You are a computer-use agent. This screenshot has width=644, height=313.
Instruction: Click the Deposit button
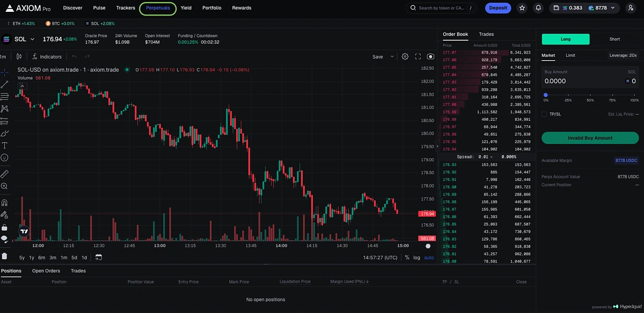pos(498,8)
